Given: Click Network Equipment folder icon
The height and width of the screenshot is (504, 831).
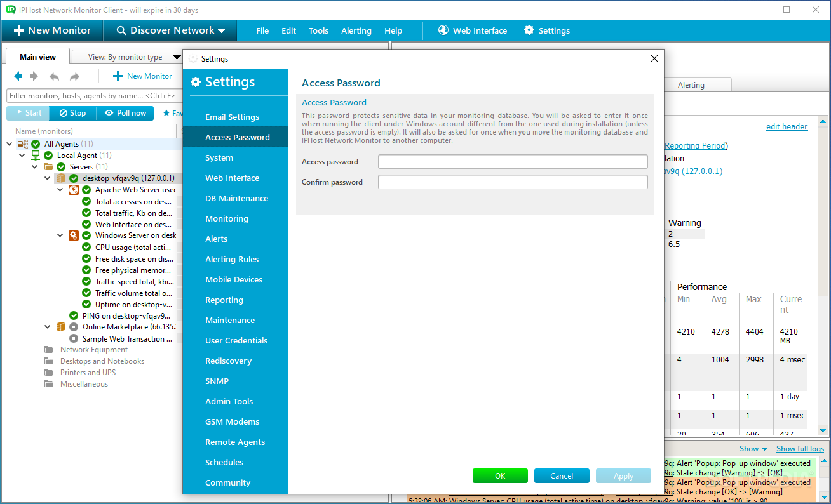Looking at the screenshot, I should click(48, 350).
